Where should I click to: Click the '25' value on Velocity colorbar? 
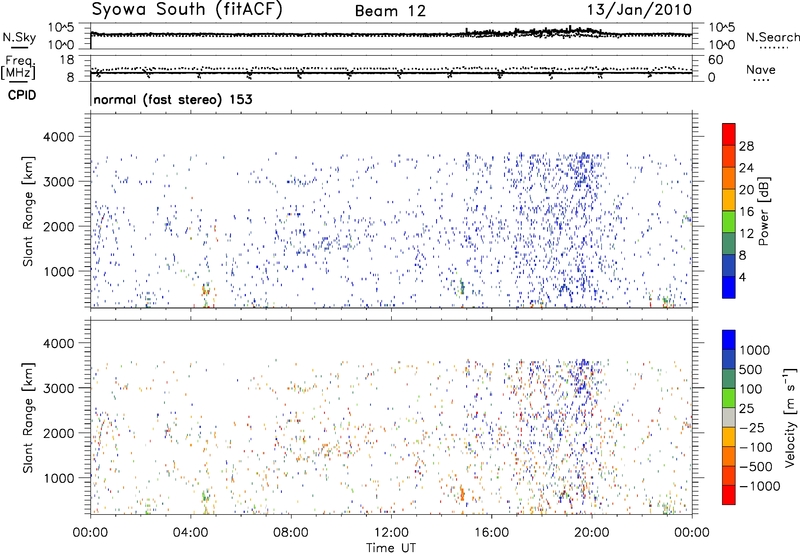pyautogui.click(x=748, y=408)
